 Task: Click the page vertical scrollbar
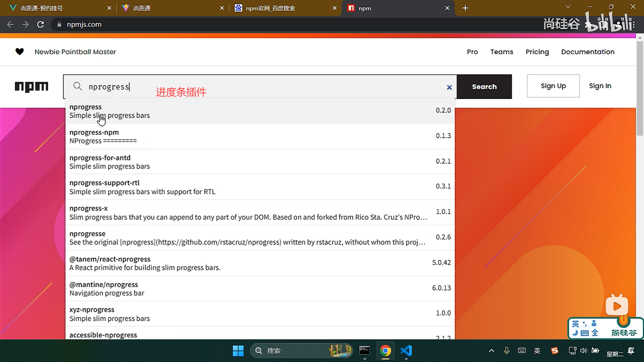click(640, 87)
